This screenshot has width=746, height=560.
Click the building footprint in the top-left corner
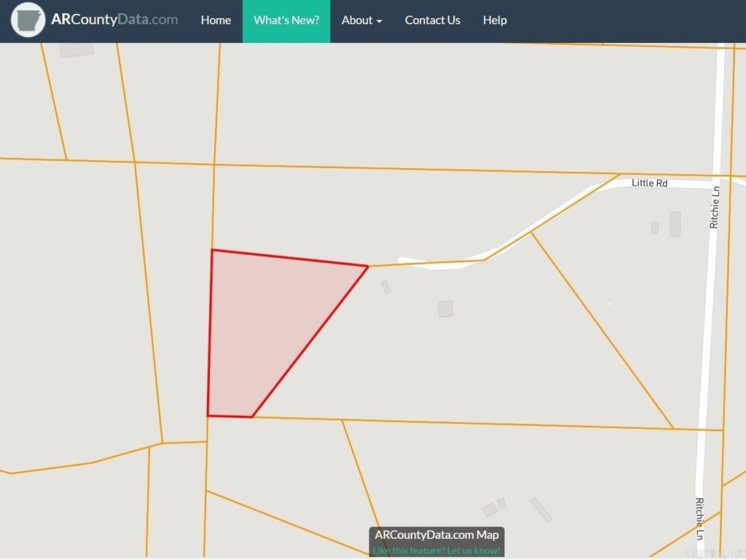76,50
